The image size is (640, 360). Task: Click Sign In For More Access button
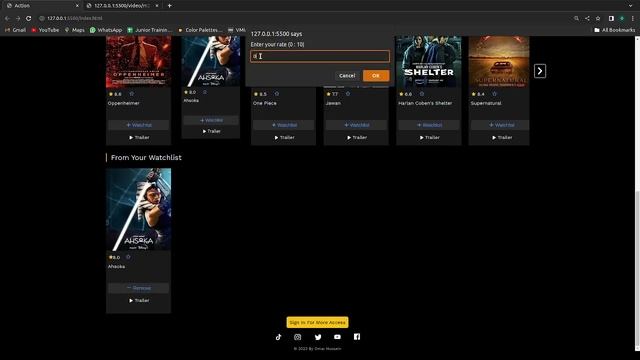pyautogui.click(x=317, y=322)
